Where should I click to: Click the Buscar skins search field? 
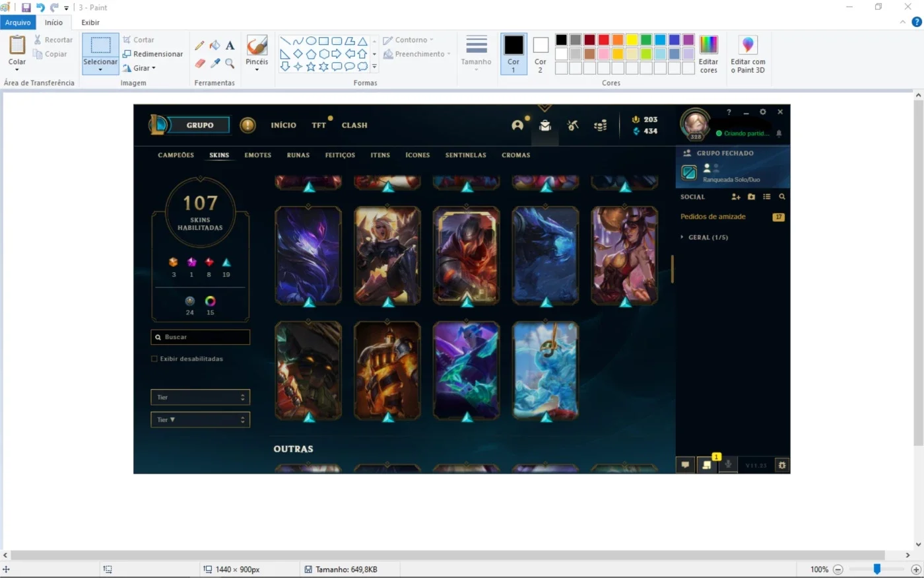(x=200, y=337)
